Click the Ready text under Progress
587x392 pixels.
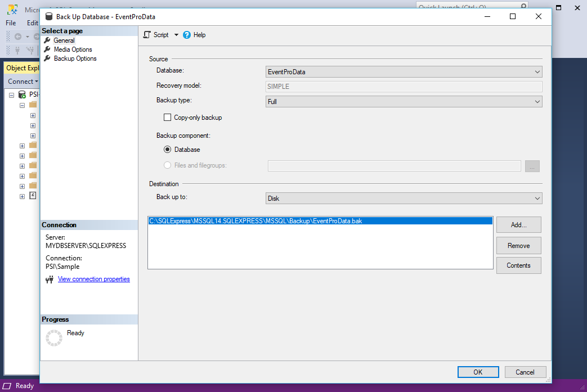(x=75, y=333)
